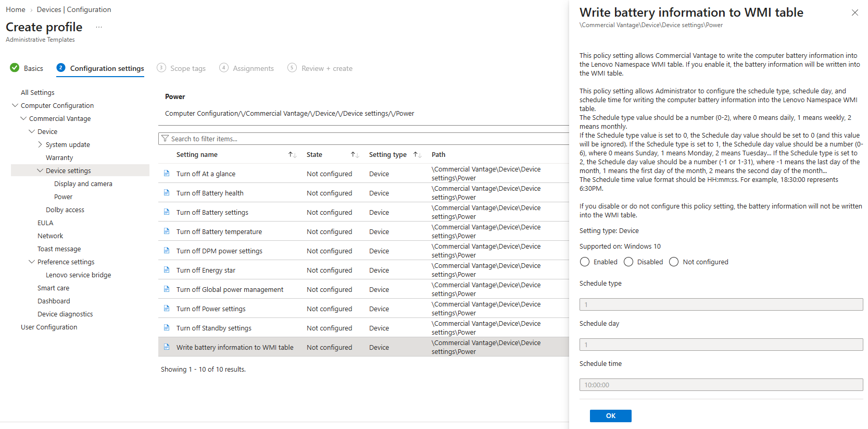Open Turn off DPM power settings setting
The width and height of the screenshot is (868, 429).
tap(219, 251)
